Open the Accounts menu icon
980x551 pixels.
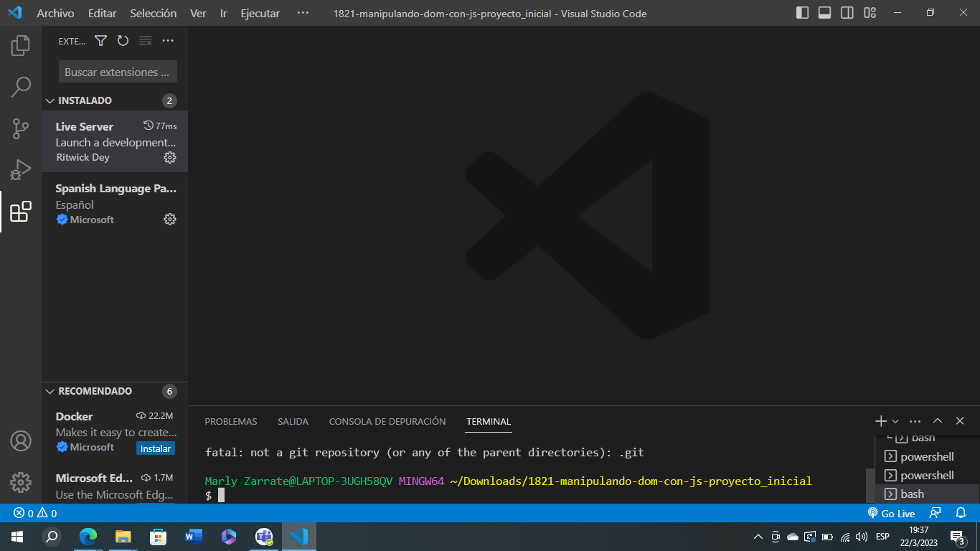click(x=21, y=441)
